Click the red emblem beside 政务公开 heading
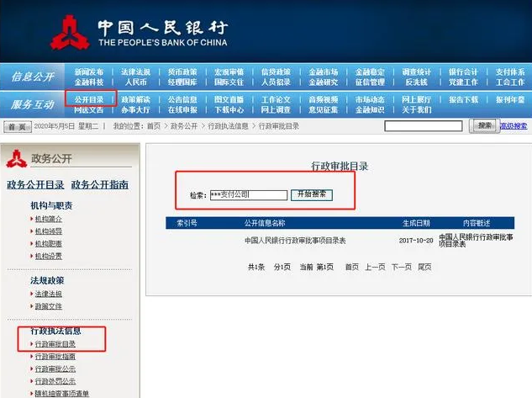This screenshot has height=398, width=532. [x=15, y=157]
